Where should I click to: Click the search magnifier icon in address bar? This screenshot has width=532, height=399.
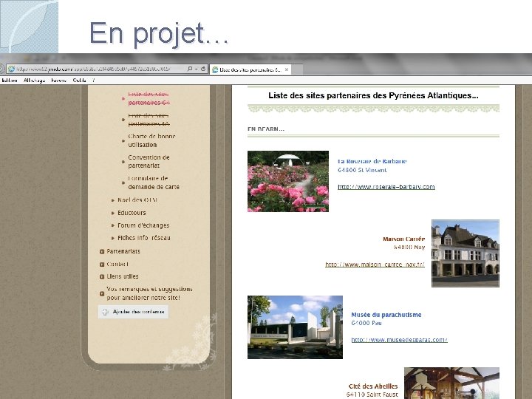[190, 69]
